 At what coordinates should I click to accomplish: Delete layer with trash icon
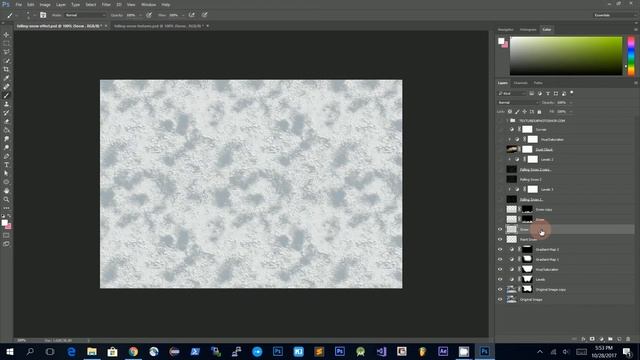(628, 339)
